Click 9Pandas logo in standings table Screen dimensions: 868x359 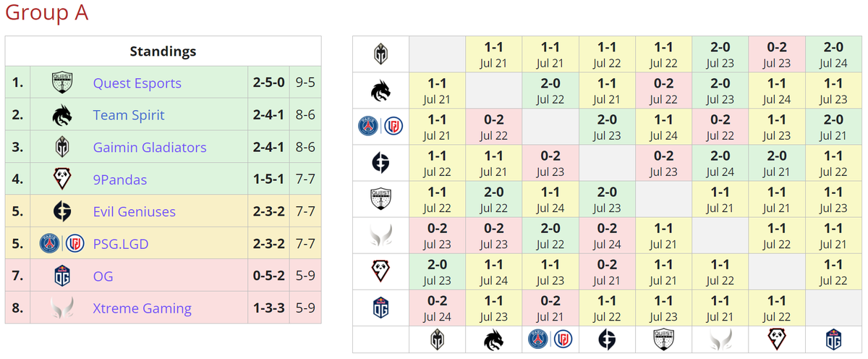[x=62, y=179]
